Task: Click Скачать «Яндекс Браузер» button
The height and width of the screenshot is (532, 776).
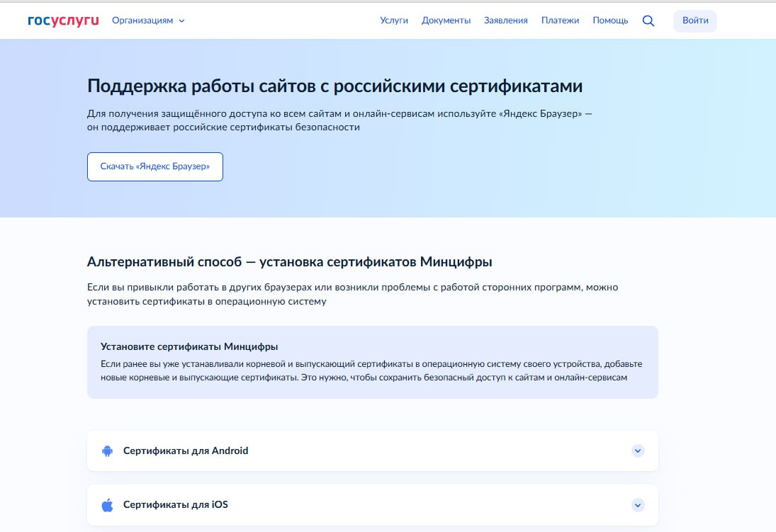Action: [154, 166]
